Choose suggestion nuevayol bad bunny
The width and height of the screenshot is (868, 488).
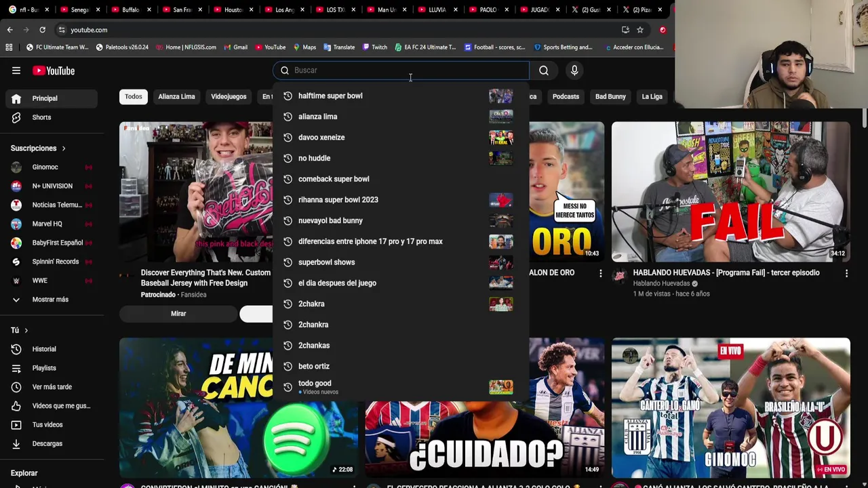[x=400, y=220]
